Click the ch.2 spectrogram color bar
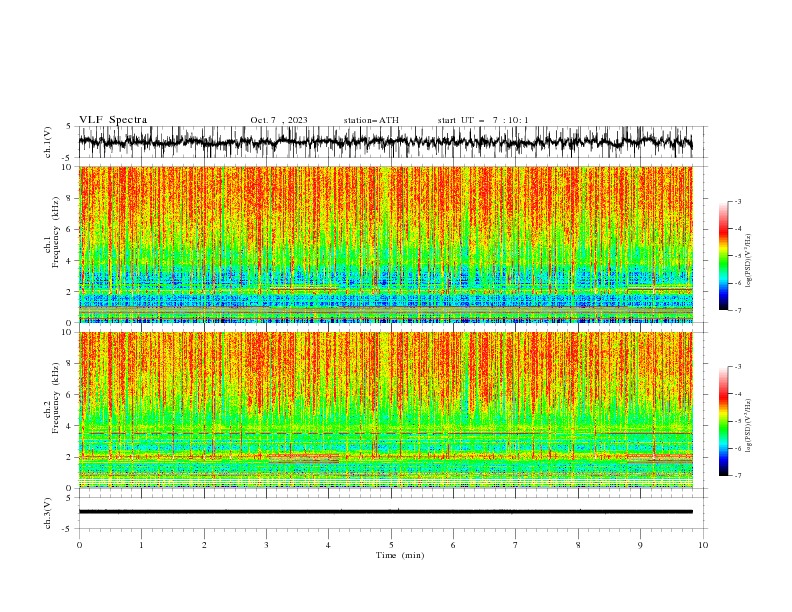This screenshot has width=792, height=612. pyautogui.click(x=723, y=421)
